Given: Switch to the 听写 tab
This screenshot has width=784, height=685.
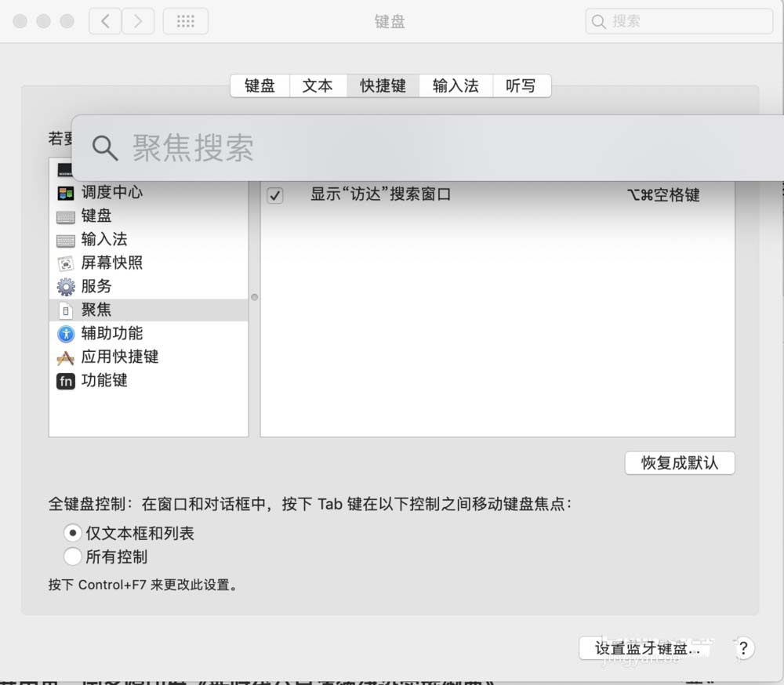Looking at the screenshot, I should tap(521, 86).
